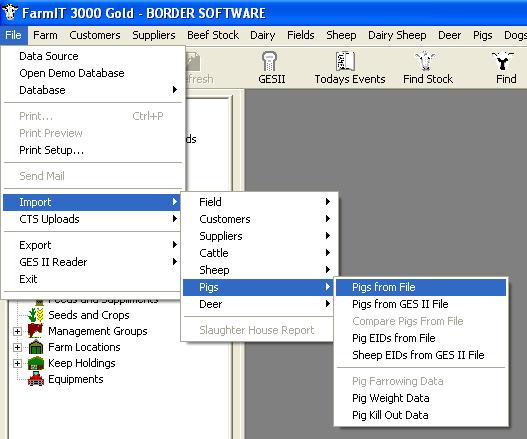This screenshot has height=439, width=527.
Task: Click the Equipments tractor icon
Action: pyautogui.click(x=36, y=379)
